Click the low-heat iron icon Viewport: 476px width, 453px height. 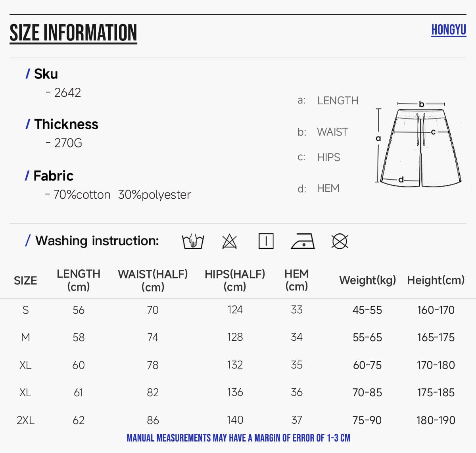(303, 241)
